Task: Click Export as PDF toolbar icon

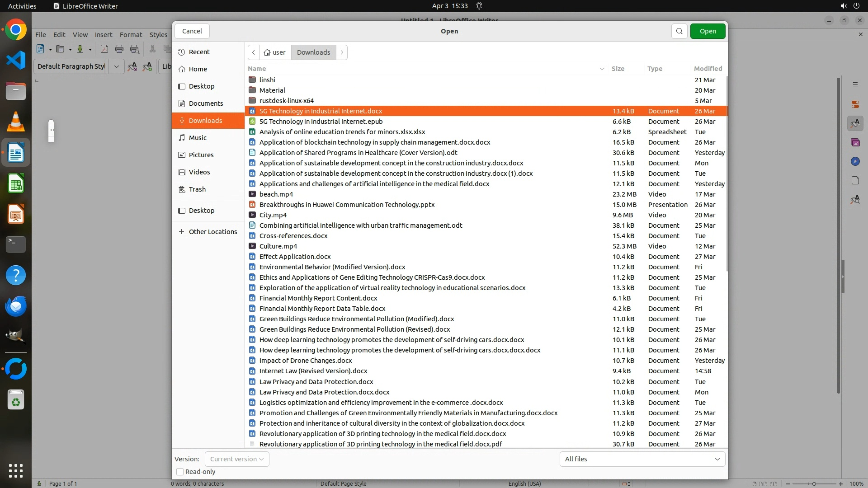Action: pos(104,49)
